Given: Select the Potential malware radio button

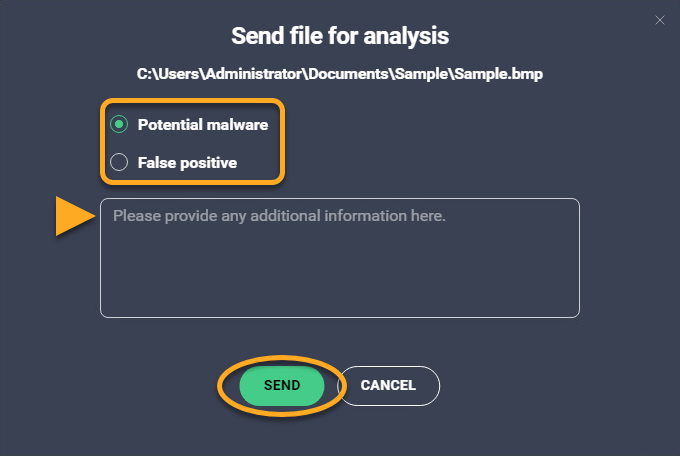Looking at the screenshot, I should click(x=119, y=125).
